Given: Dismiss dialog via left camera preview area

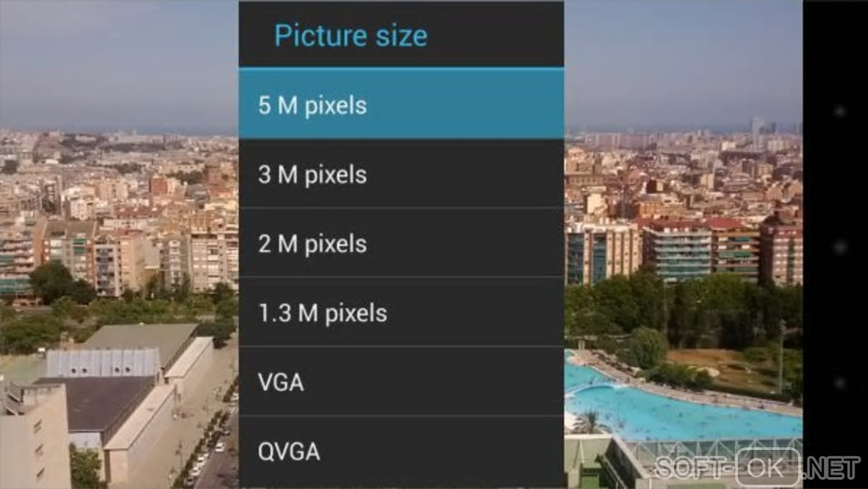Looking at the screenshot, I should [119, 245].
